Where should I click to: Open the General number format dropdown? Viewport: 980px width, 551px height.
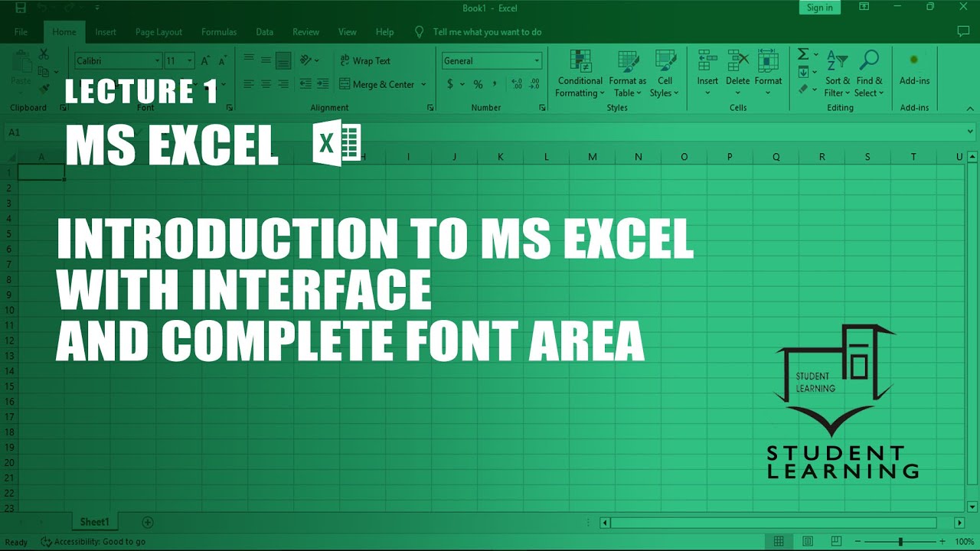coord(537,60)
